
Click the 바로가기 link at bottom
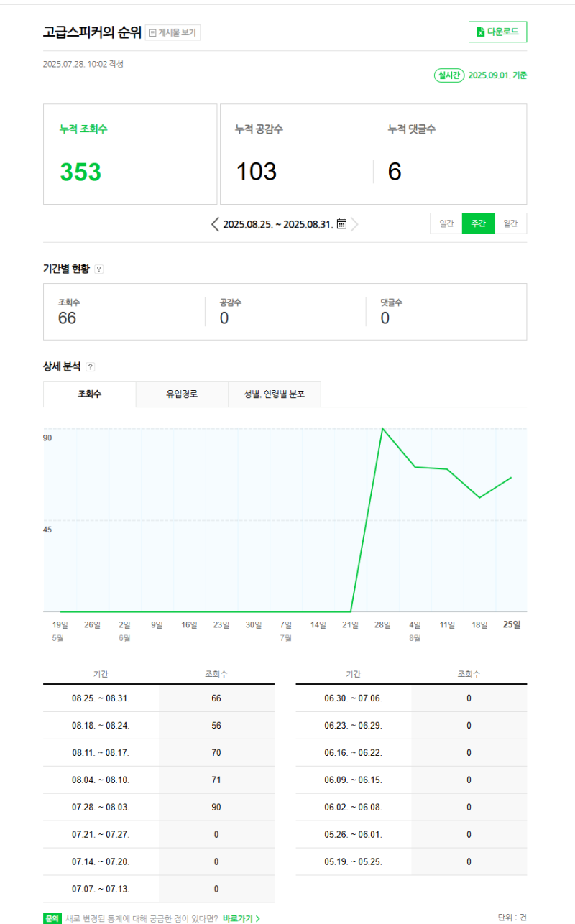241,918
